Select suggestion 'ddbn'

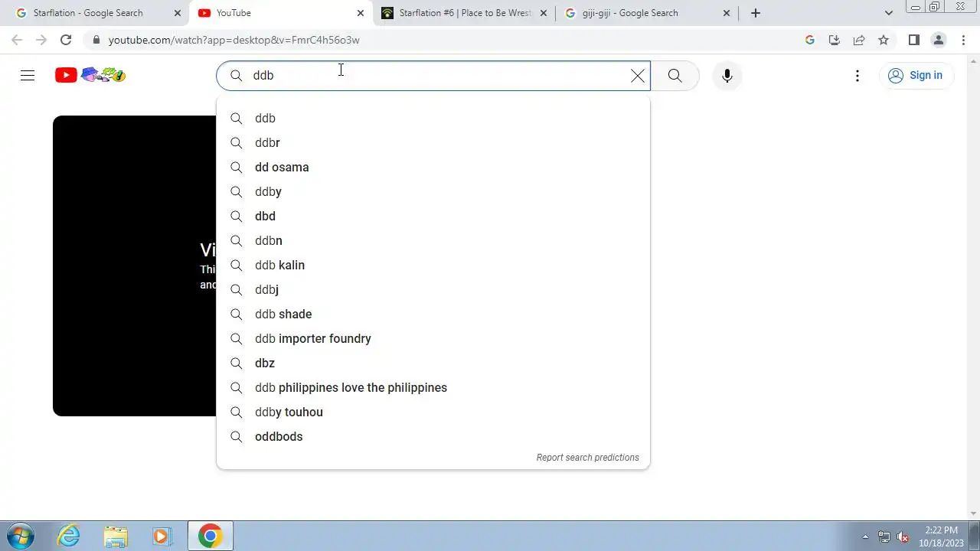click(433, 240)
